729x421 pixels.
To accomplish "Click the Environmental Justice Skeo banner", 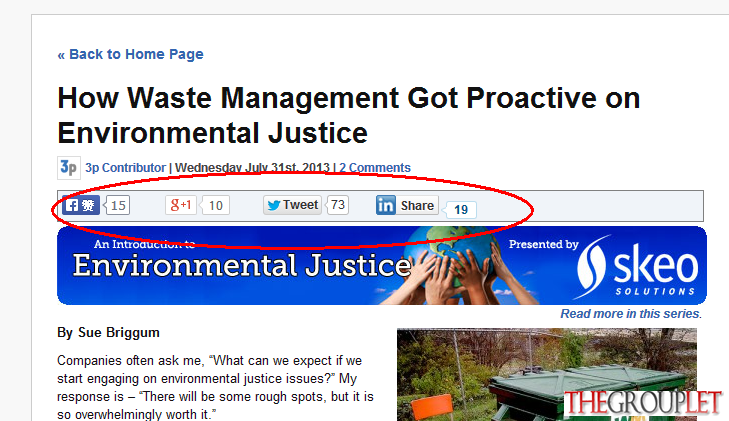I will coord(382,265).
